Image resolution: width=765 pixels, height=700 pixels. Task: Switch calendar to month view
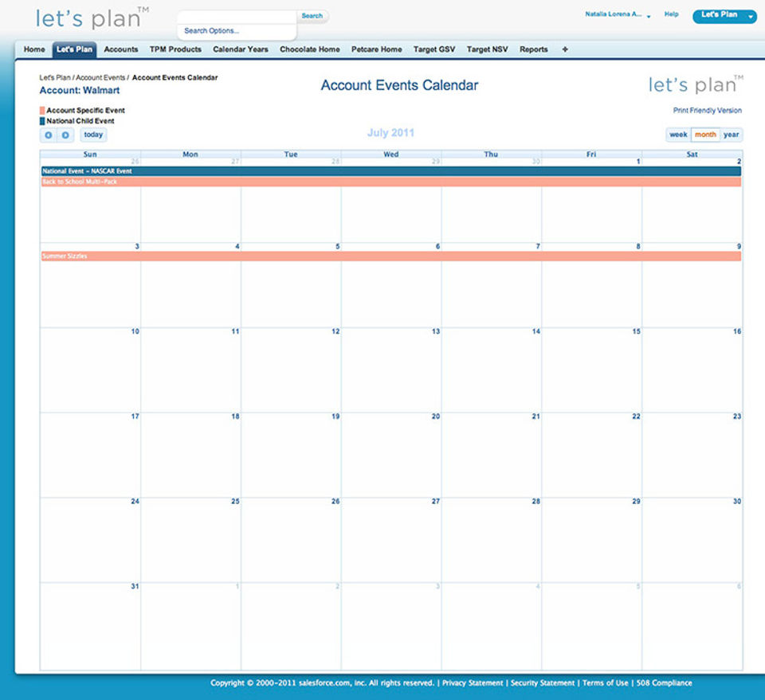[x=705, y=135]
